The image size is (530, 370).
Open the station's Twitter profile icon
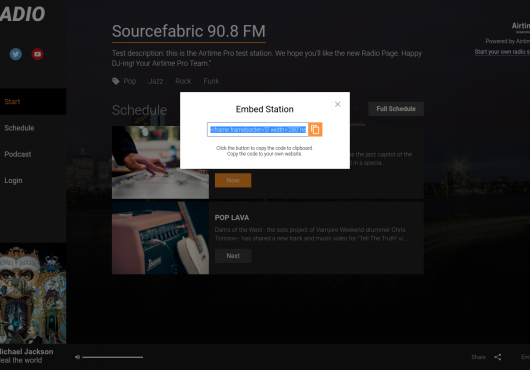[16, 54]
